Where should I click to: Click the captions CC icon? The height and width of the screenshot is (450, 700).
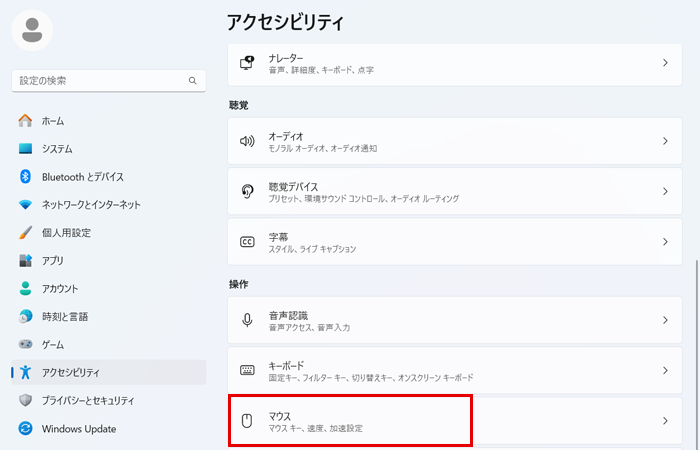(x=247, y=242)
